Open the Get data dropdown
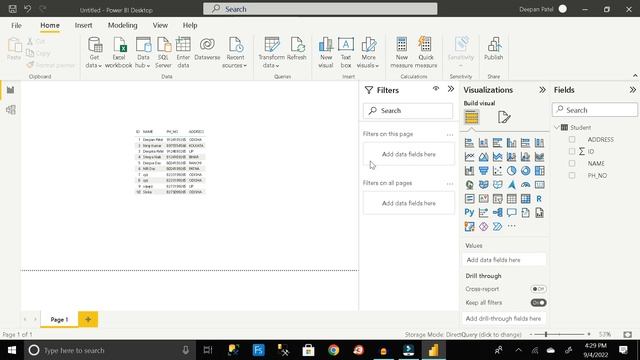Screen dimensions: 640x360 click(x=94, y=53)
